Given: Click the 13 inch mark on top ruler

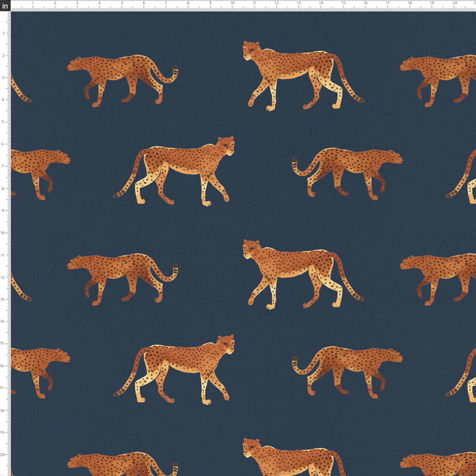Looking at the screenshot, I should pyautogui.click(x=299, y=3).
